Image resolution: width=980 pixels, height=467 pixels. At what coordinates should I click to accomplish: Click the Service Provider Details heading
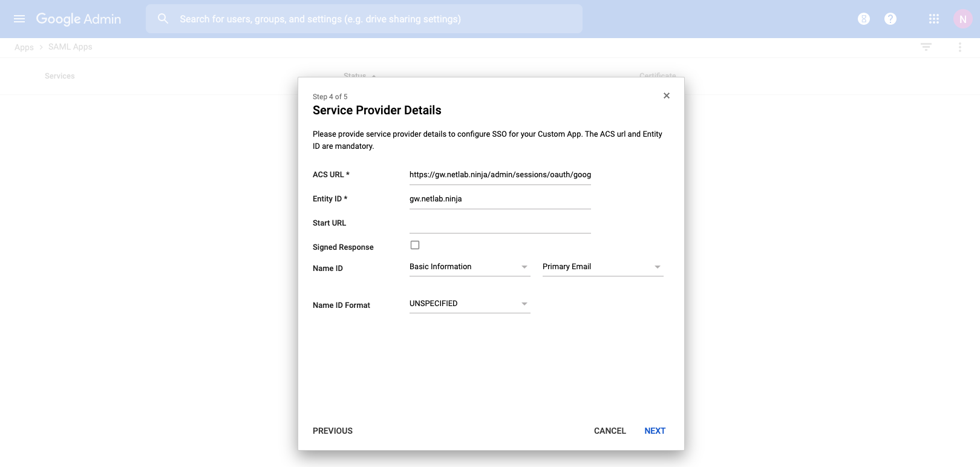tap(377, 110)
